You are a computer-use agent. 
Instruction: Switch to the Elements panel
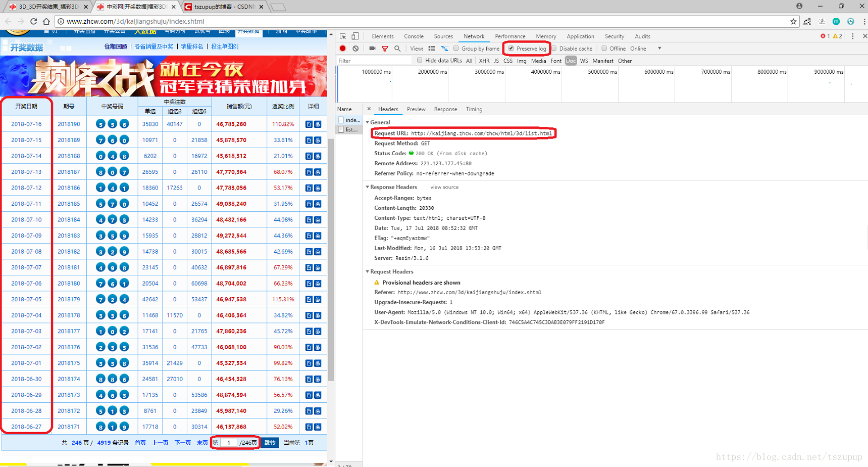pos(382,36)
